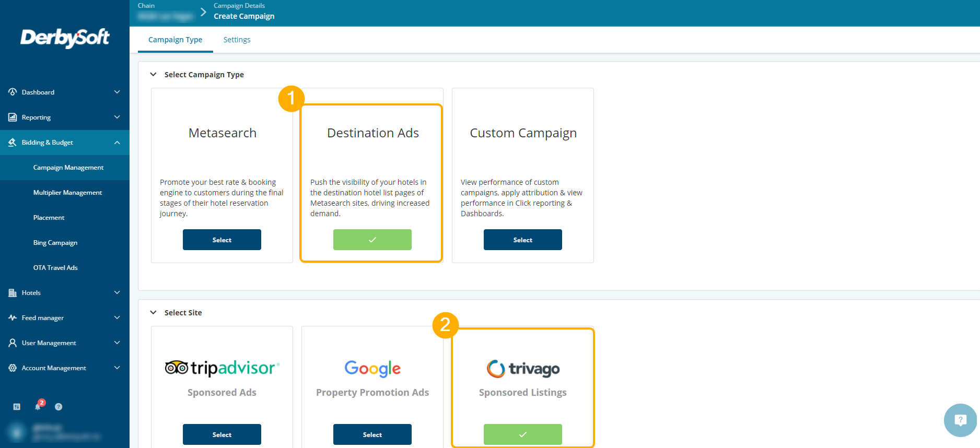Toggle the Destination Ads green checkmark
Viewport: 980px width, 448px height.
[372, 240]
